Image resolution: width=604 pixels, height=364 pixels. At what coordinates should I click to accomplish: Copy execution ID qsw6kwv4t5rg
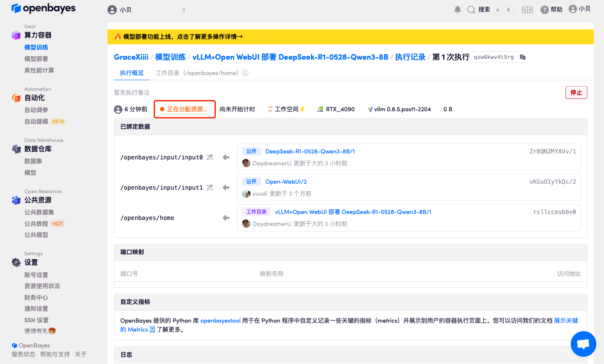(x=523, y=57)
